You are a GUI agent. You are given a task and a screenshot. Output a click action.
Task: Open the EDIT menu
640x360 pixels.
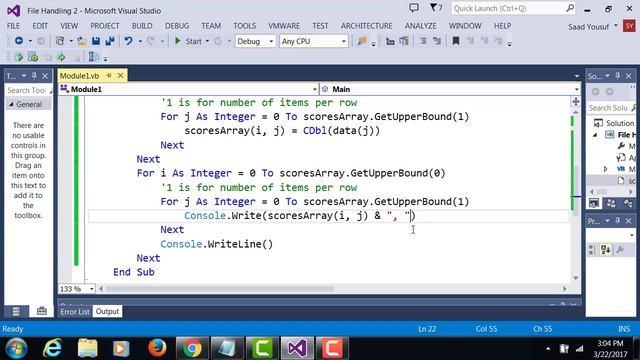point(40,26)
